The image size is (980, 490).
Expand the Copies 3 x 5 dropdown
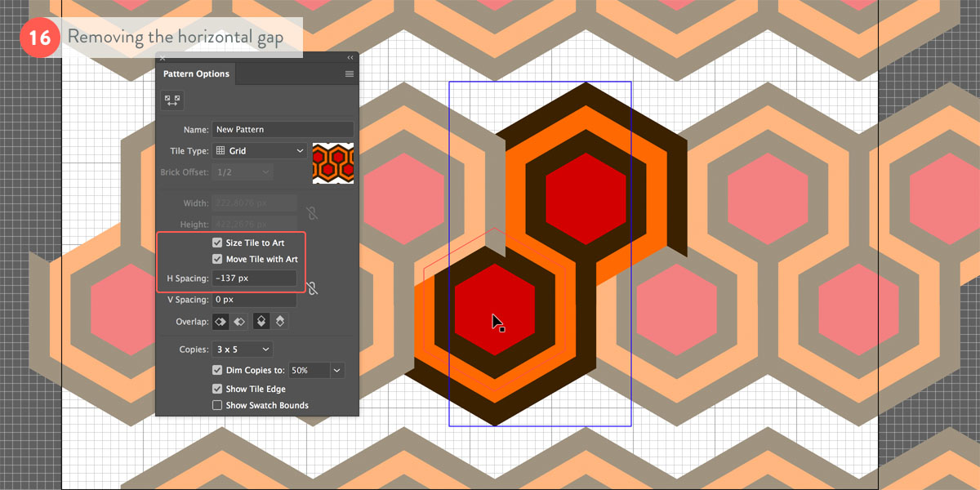(x=242, y=350)
